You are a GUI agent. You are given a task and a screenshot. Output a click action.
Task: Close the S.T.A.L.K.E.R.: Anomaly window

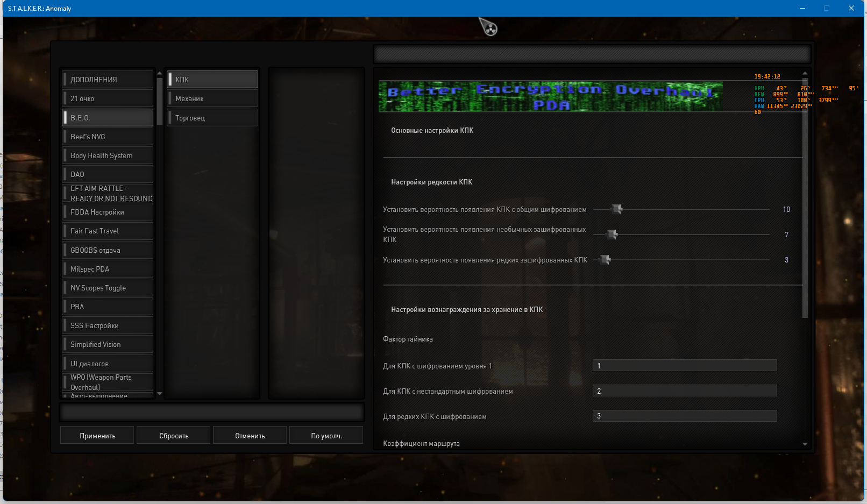click(x=851, y=8)
